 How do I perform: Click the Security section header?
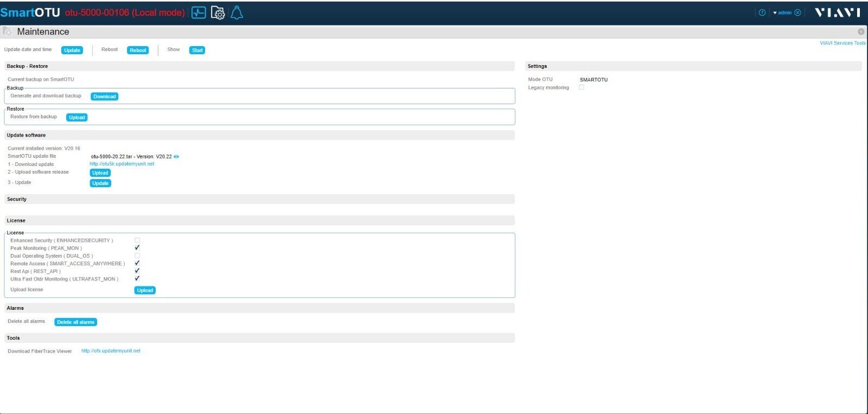point(17,199)
